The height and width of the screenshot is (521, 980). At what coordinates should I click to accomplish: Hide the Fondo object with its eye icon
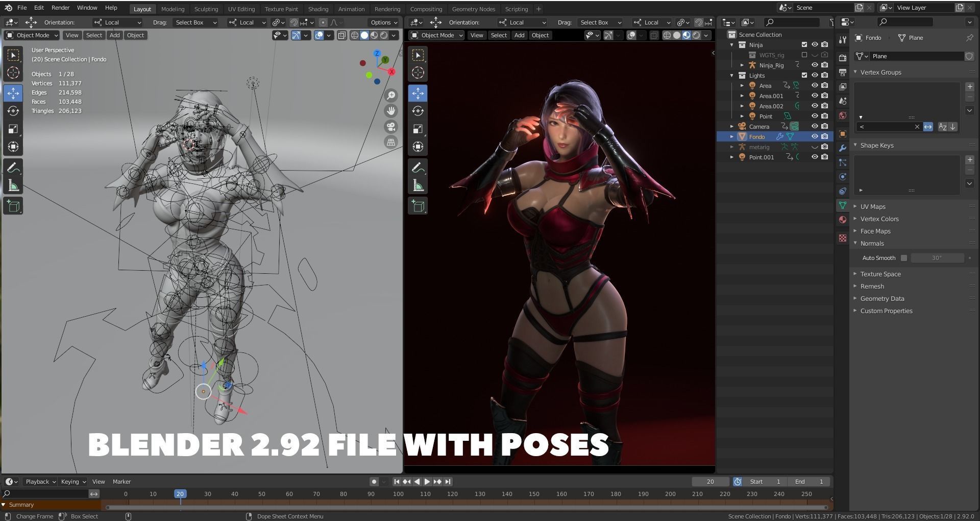[815, 136]
